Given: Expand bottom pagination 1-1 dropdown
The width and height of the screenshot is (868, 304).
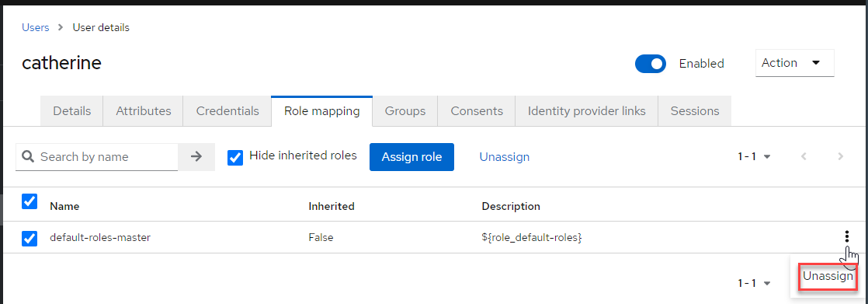Looking at the screenshot, I should point(754,284).
